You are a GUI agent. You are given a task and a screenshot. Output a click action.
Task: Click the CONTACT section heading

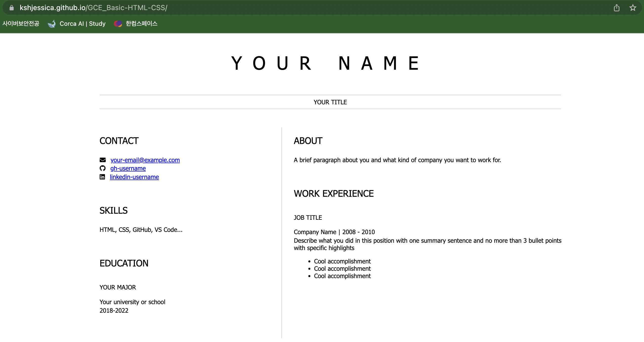pyautogui.click(x=119, y=141)
